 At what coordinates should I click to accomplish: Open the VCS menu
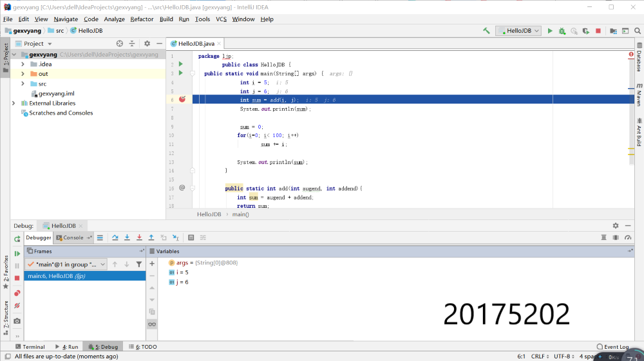(221, 19)
